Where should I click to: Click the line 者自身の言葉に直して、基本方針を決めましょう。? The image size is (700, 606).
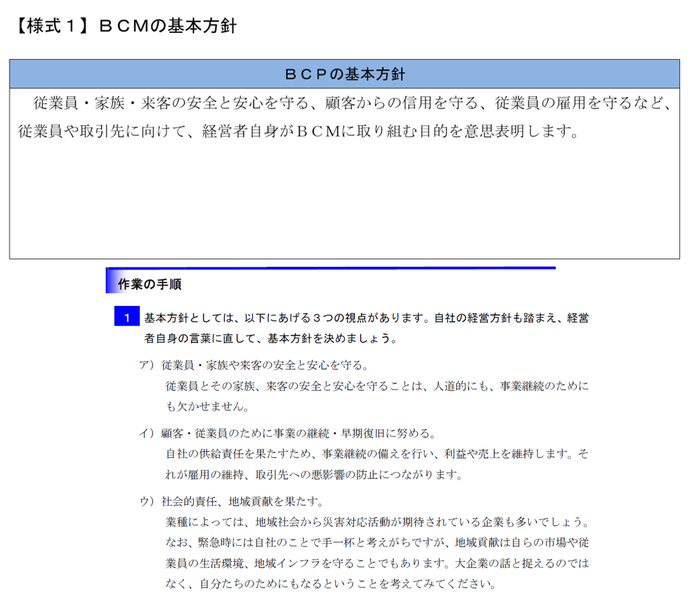click(271, 339)
